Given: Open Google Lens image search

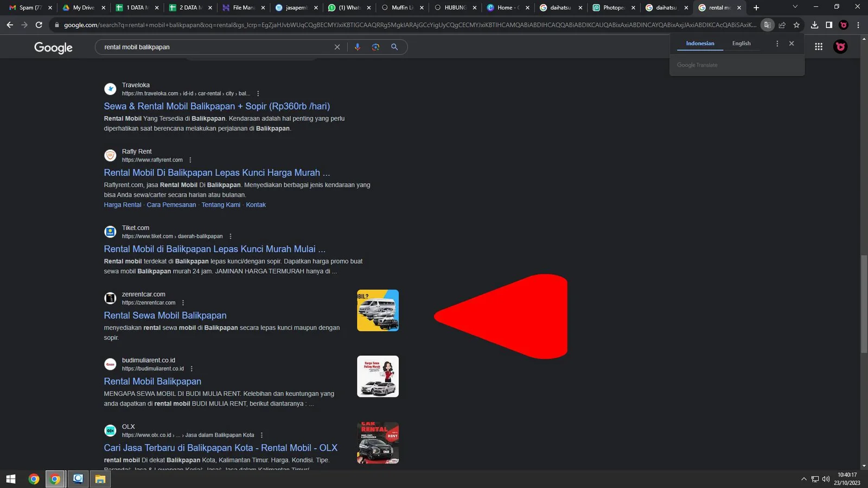Looking at the screenshot, I should pos(375,47).
